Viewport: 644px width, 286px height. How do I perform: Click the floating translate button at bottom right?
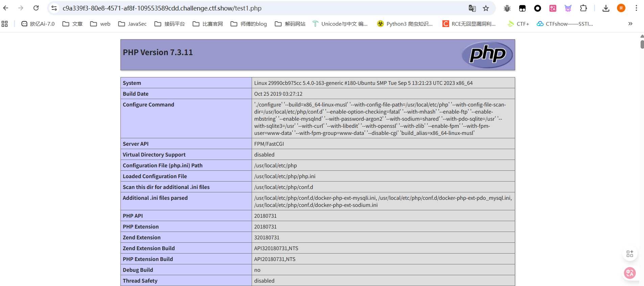pos(629,273)
